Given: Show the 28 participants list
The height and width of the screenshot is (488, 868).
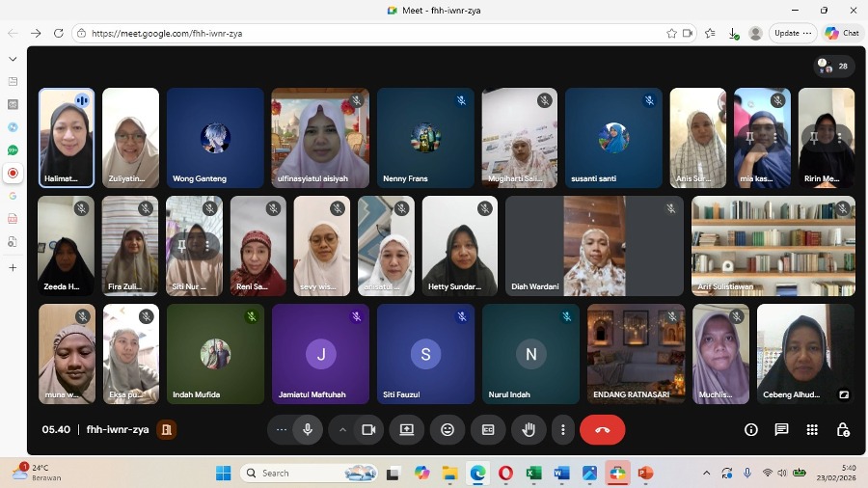Looking at the screenshot, I should pyautogui.click(x=832, y=66).
